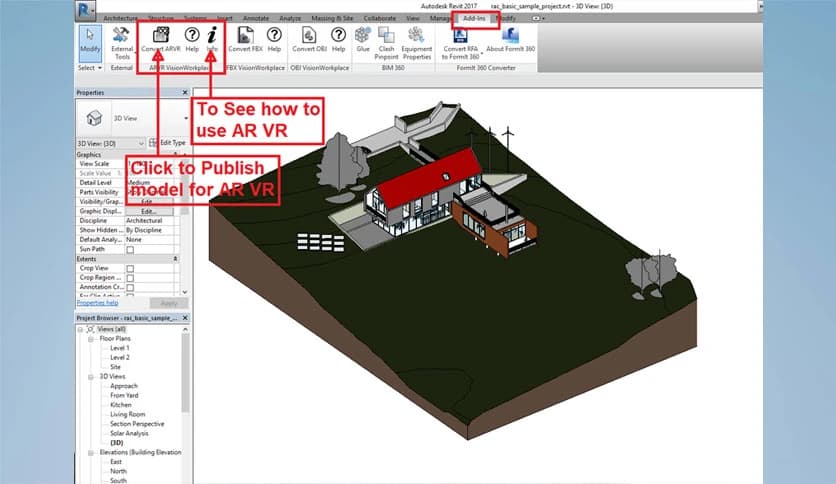Collapse Elevations (Building Elevation) node
This screenshot has width=836, height=484.
pyautogui.click(x=91, y=453)
